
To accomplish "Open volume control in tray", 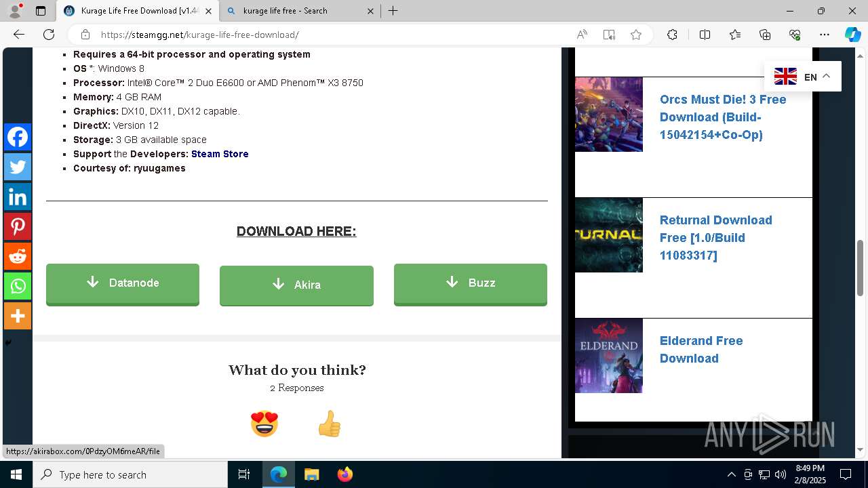I will pos(781,474).
